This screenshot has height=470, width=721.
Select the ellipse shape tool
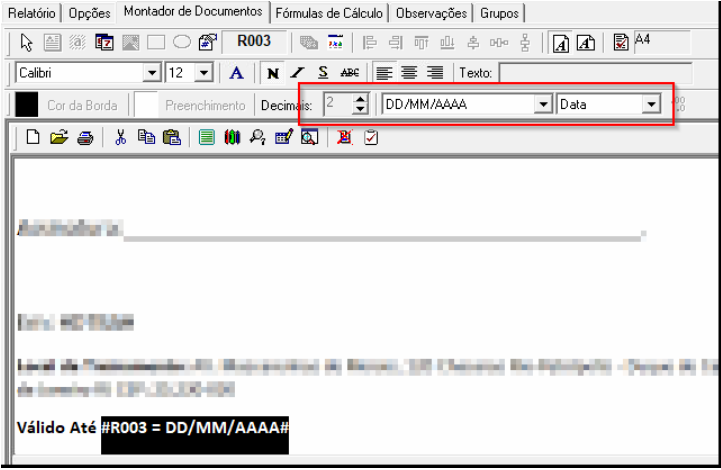(x=181, y=43)
